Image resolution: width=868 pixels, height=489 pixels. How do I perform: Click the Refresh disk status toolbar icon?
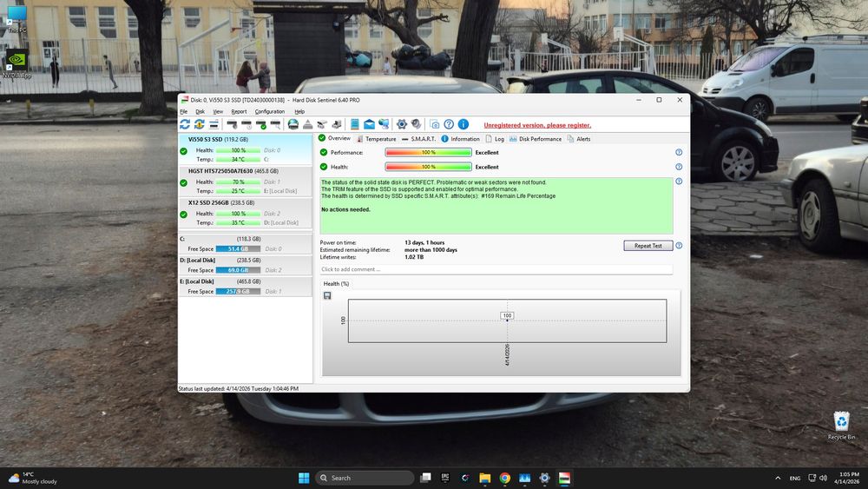[x=185, y=124]
